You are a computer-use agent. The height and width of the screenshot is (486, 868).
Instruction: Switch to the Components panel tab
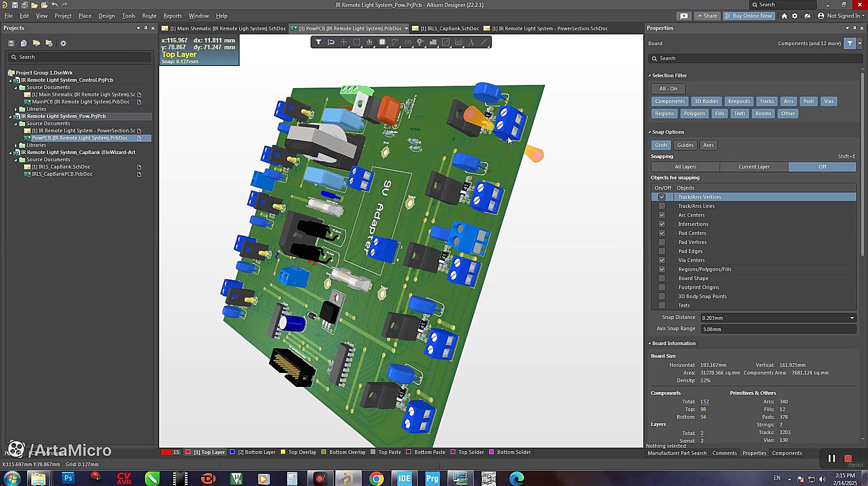click(787, 453)
